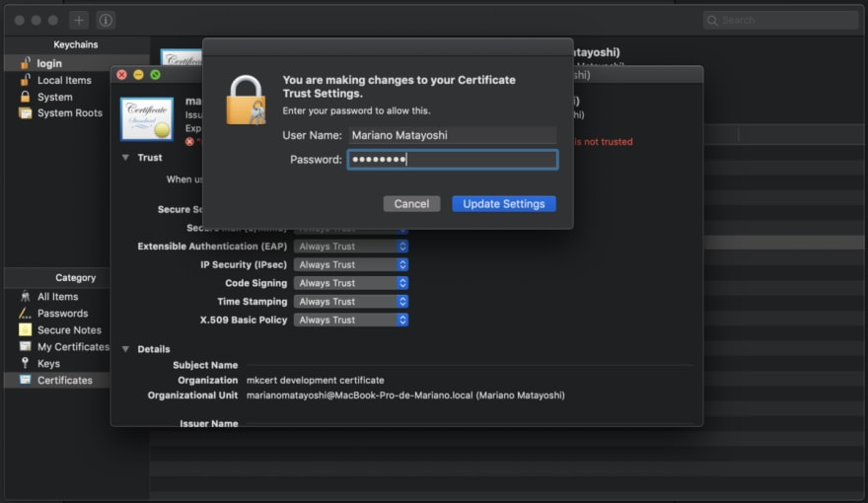This screenshot has height=503, width=868.
Task: Close the certificate detail window
Action: (121, 75)
